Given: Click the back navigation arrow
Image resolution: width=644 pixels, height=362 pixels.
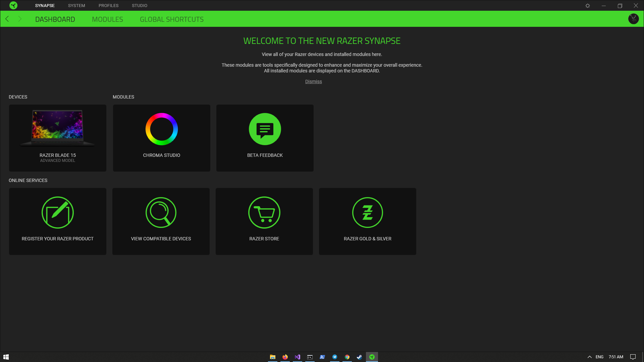Looking at the screenshot, I should pyautogui.click(x=7, y=19).
